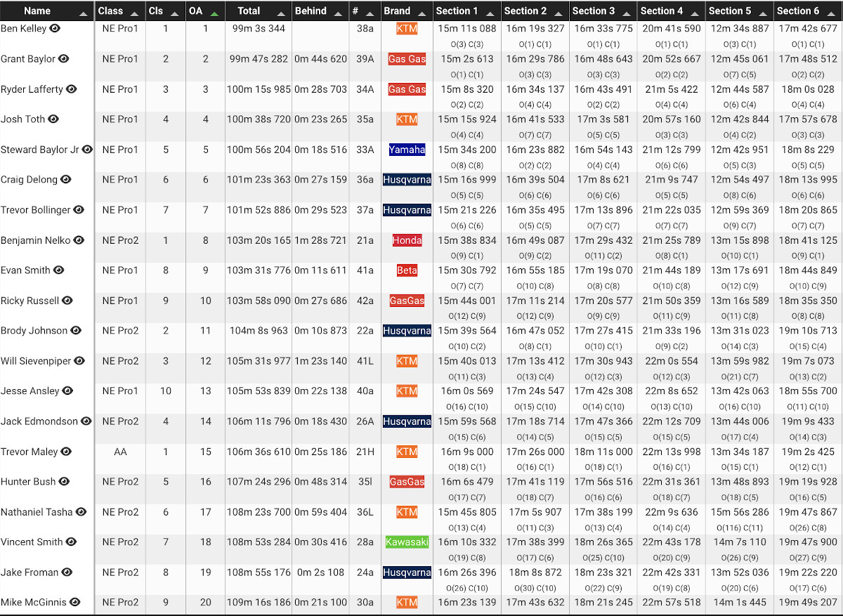Click the sort arrow in the Behind column header
The image size is (843, 616).
(337, 14)
